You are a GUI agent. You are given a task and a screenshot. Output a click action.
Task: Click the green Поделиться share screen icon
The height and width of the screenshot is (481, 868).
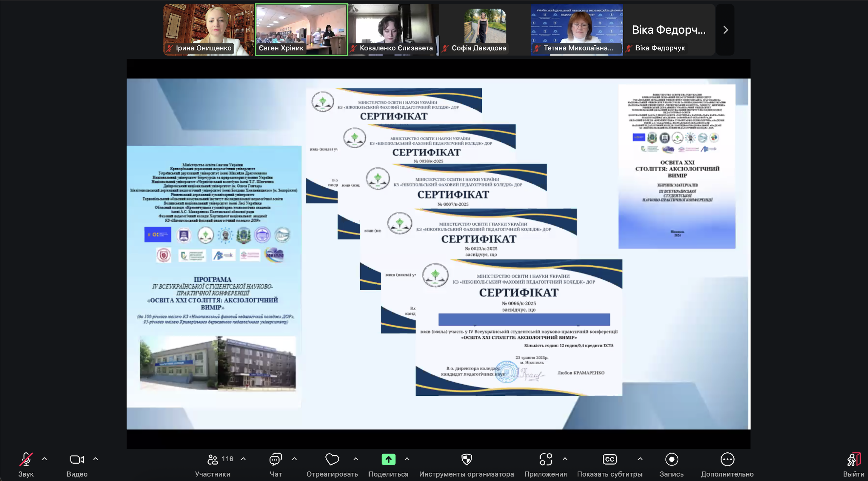point(388,460)
